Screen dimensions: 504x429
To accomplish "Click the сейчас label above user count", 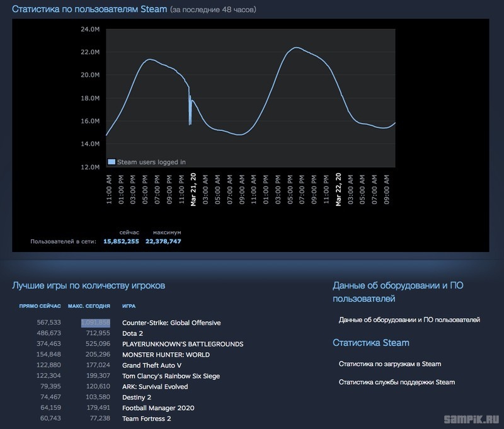I will 129,232.
